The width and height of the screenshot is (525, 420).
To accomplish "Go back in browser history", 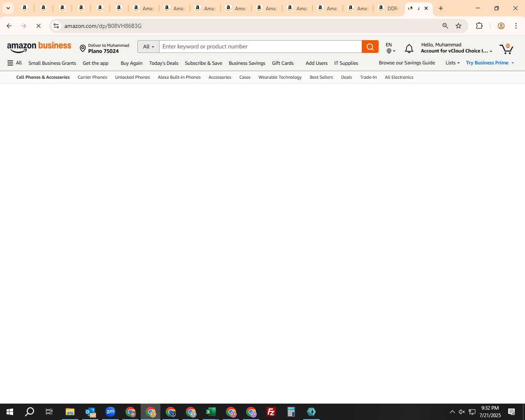I will (9, 26).
